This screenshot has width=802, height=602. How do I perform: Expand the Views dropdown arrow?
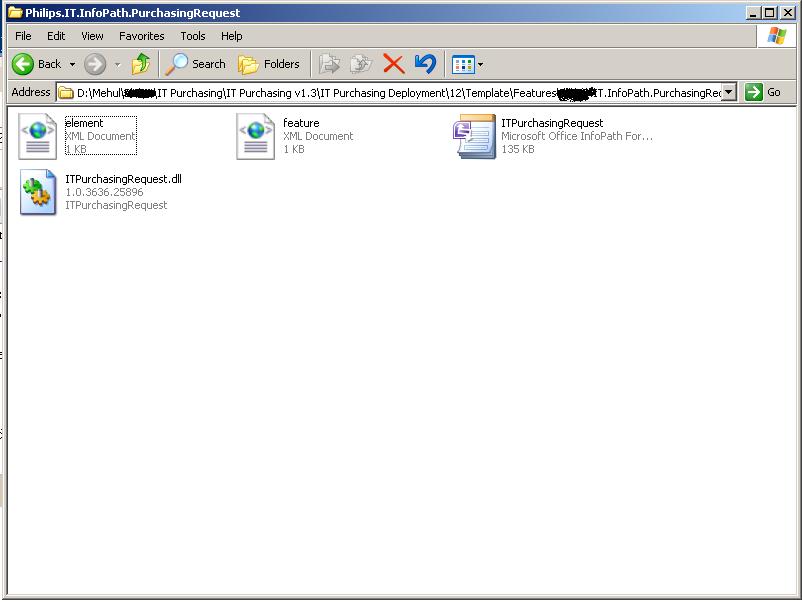480,65
